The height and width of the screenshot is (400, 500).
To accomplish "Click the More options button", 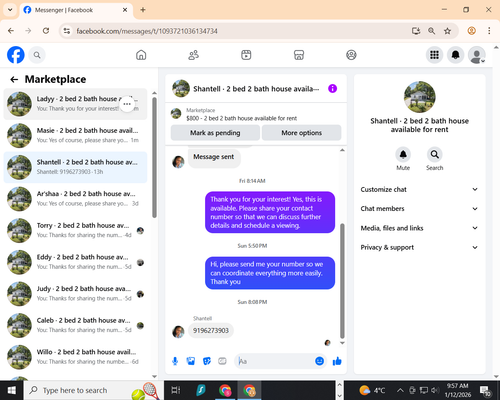I will pos(302,133).
